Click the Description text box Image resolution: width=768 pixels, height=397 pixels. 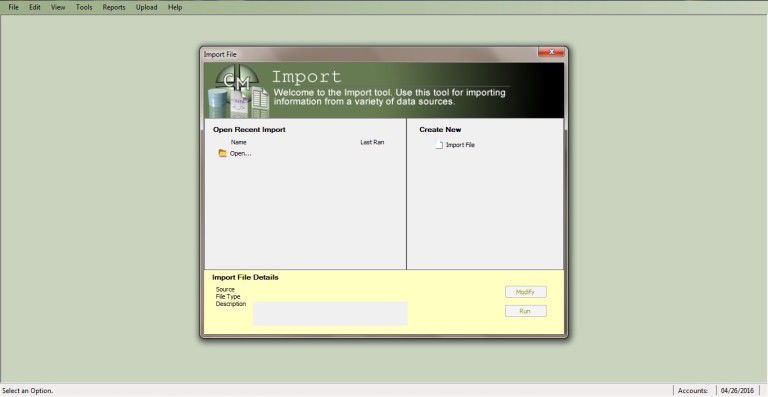pos(330,313)
